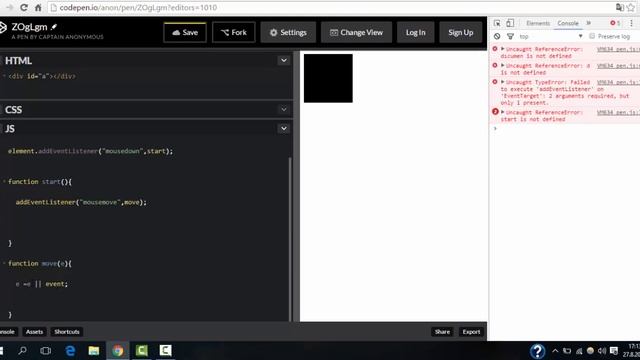The width and height of the screenshot is (640, 360).
Task: Expand the 'start is not defined' error
Action: [503, 112]
